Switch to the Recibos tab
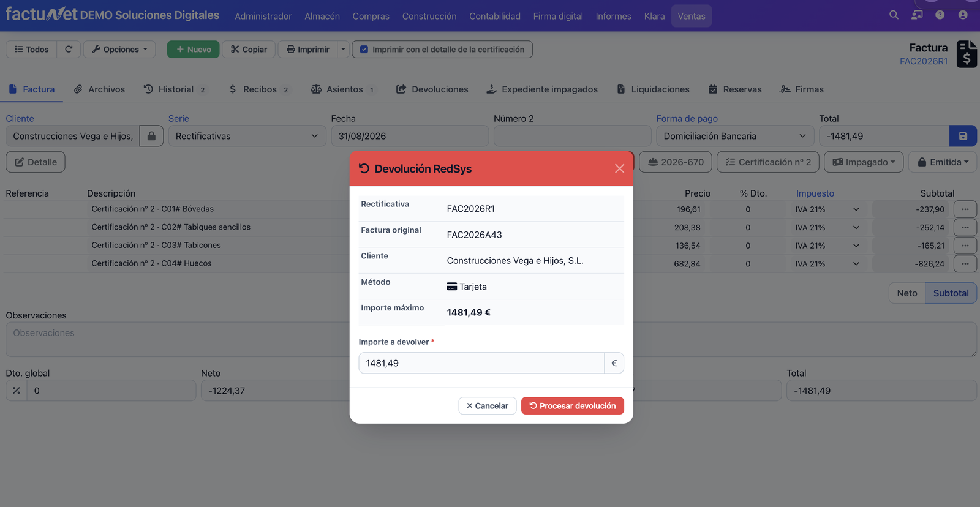 coord(259,89)
